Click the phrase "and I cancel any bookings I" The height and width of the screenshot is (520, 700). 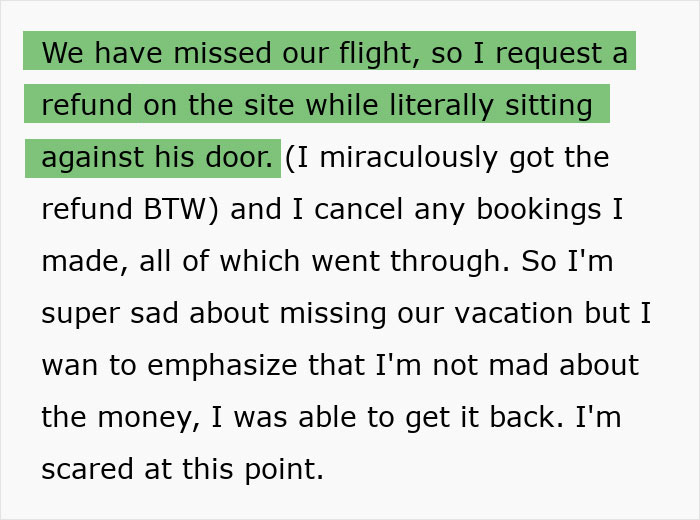tap(431, 209)
